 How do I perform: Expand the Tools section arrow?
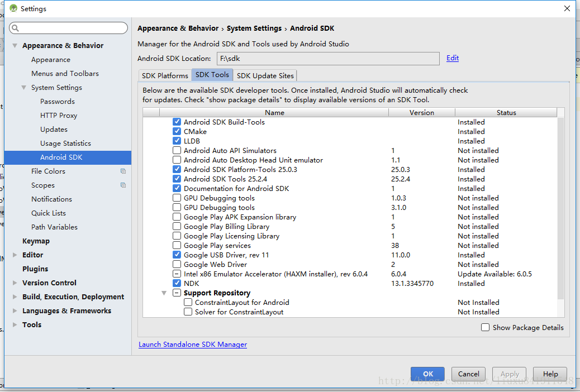pyautogui.click(x=15, y=324)
